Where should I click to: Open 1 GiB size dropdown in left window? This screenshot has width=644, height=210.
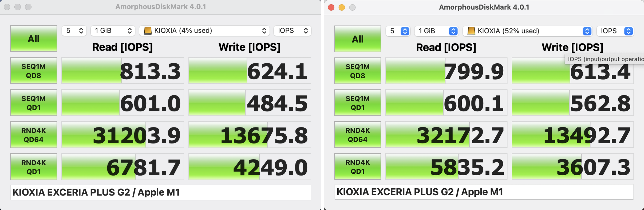pyautogui.click(x=113, y=31)
